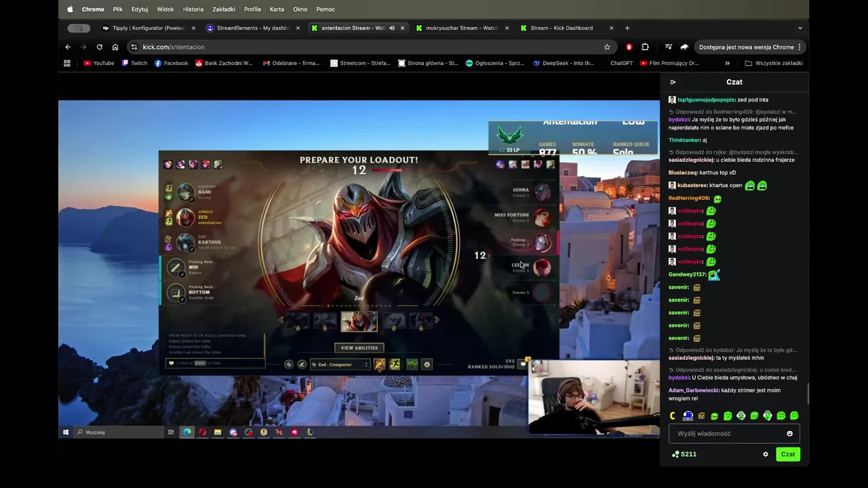Click username Gandwey2137 in chat
This screenshot has height=488, width=868.
pos(687,274)
